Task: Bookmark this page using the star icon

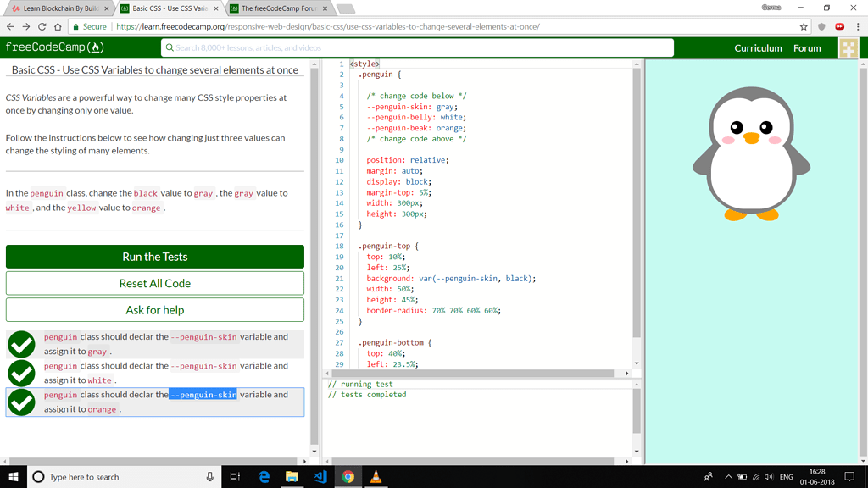Action: (x=804, y=26)
